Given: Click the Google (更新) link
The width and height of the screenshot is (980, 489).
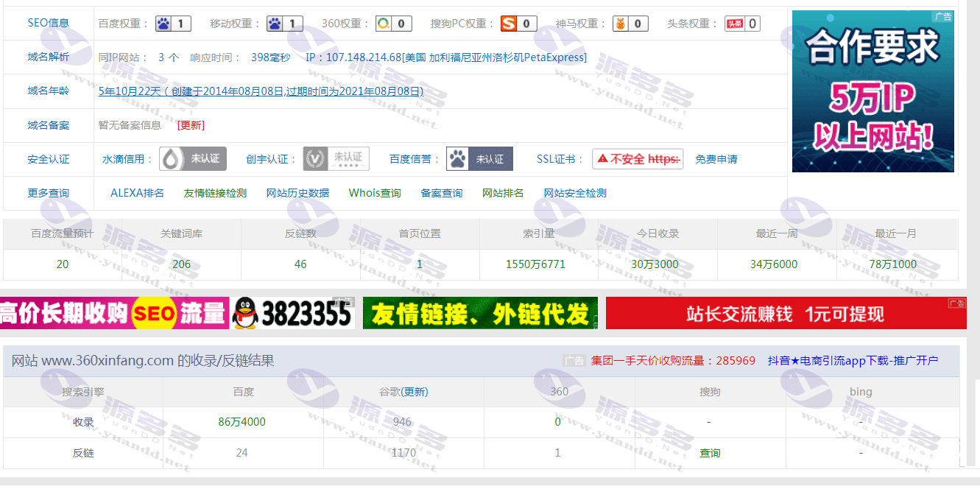Looking at the screenshot, I should [x=415, y=392].
